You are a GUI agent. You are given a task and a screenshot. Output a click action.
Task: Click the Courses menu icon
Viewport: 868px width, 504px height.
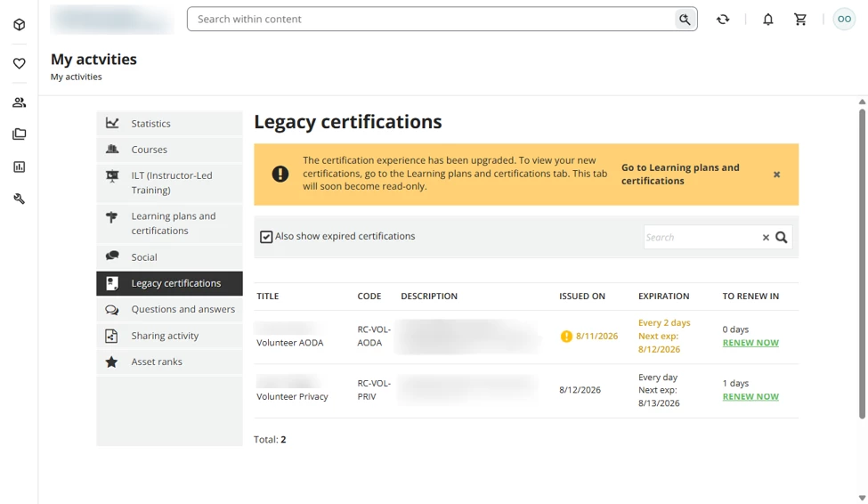(112, 149)
